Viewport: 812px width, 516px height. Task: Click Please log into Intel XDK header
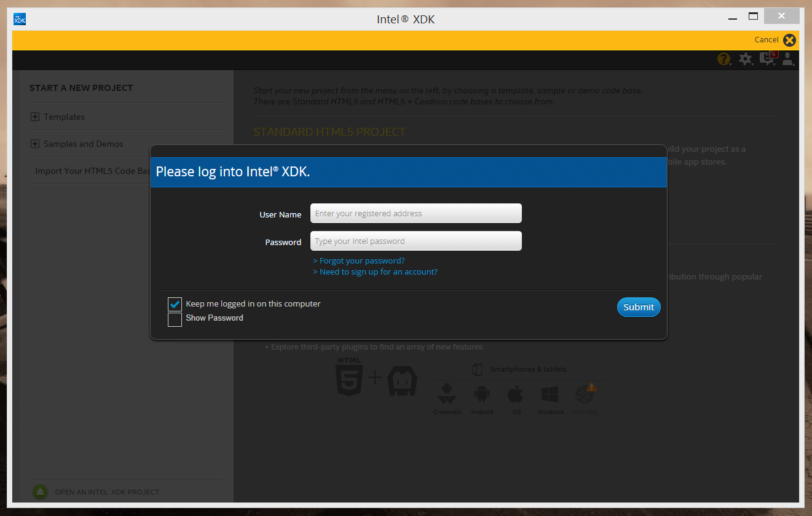click(233, 171)
